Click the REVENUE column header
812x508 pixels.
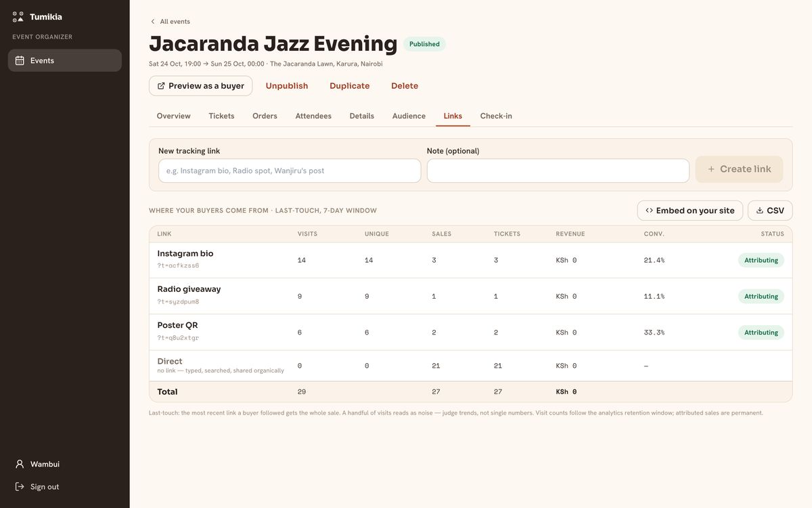click(570, 234)
